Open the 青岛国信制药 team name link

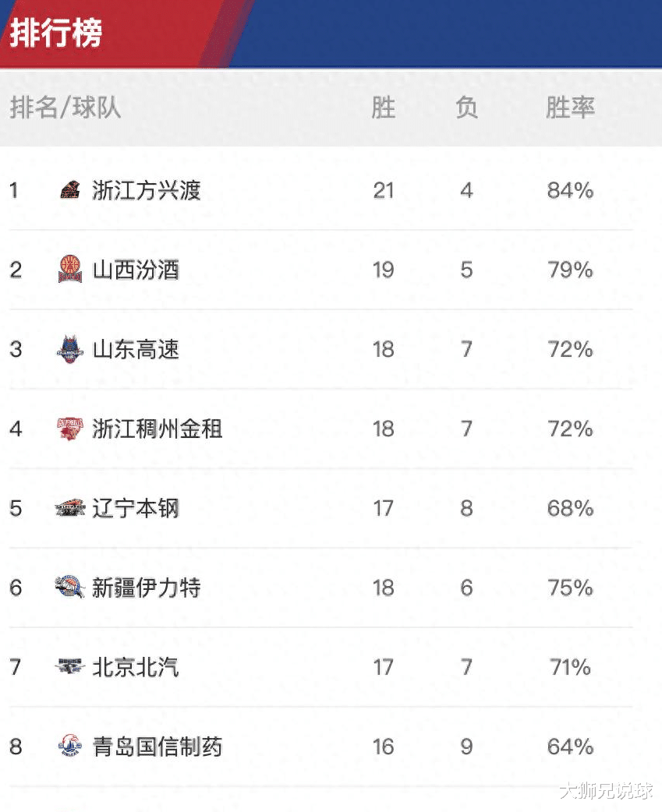coord(158,747)
